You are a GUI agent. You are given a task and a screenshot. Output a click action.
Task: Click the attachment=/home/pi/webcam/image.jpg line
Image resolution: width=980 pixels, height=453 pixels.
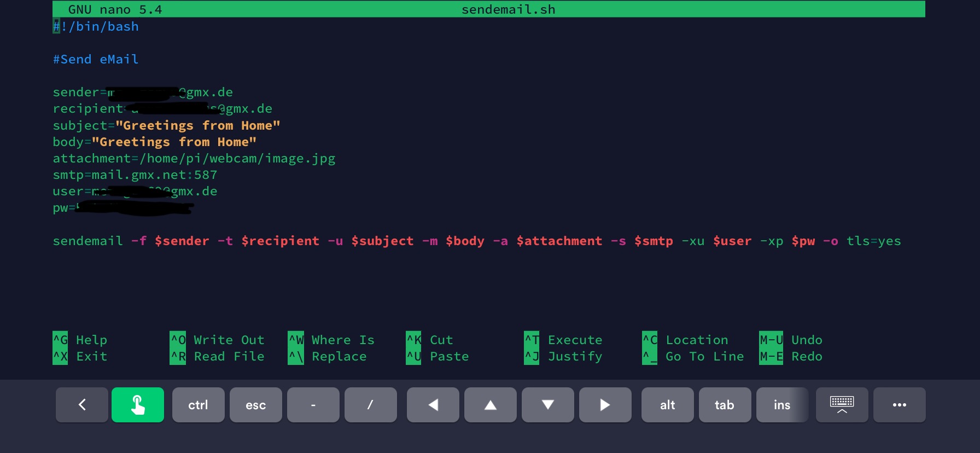(x=194, y=158)
